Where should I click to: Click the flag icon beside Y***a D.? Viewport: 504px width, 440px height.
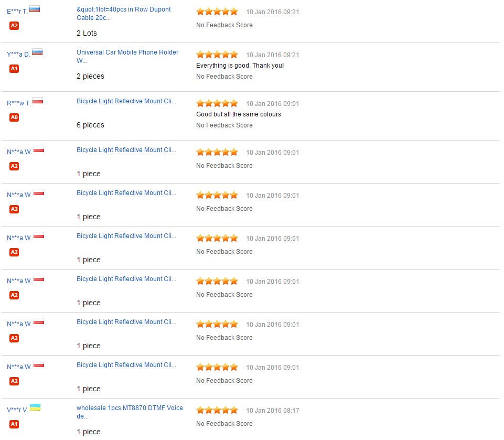(37, 52)
